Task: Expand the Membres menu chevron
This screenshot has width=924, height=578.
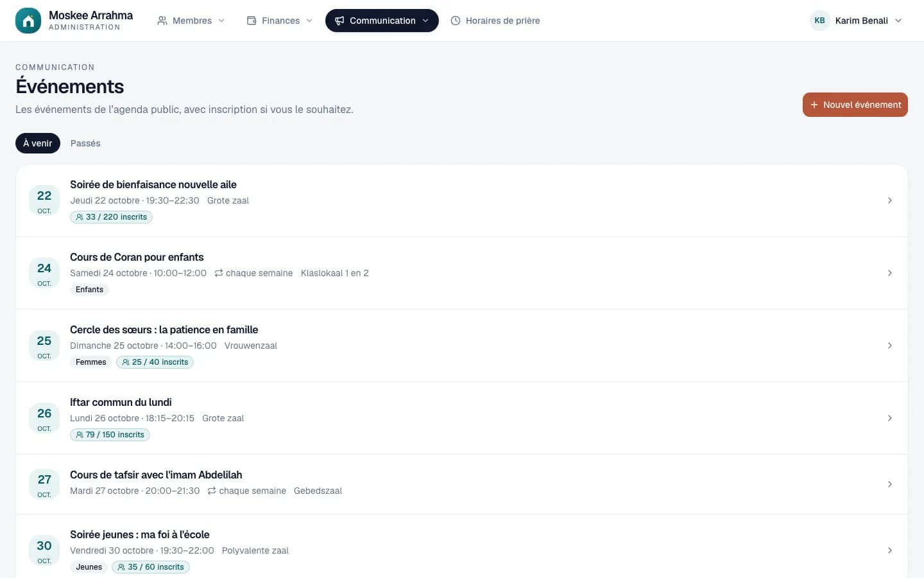Action: pos(221,21)
